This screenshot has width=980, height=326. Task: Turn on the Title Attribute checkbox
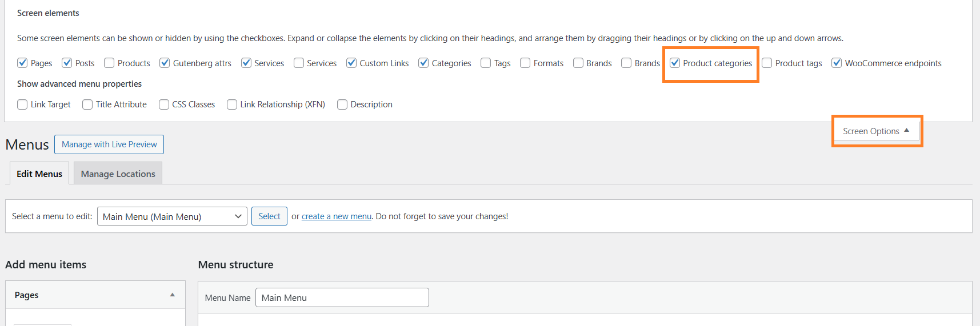point(88,104)
